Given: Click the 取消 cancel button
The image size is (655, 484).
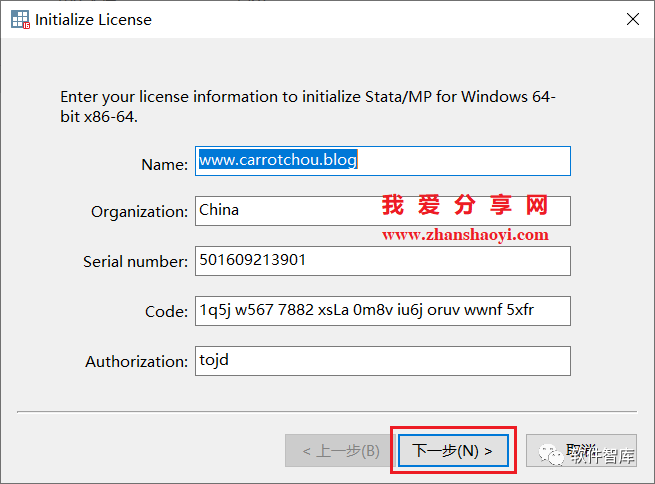Looking at the screenshot, I should pyautogui.click(x=581, y=451).
